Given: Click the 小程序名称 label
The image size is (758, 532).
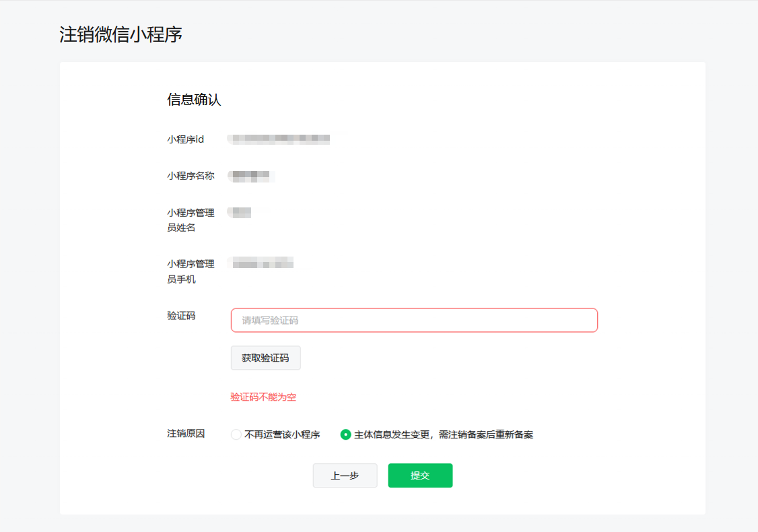Looking at the screenshot, I should tap(191, 176).
